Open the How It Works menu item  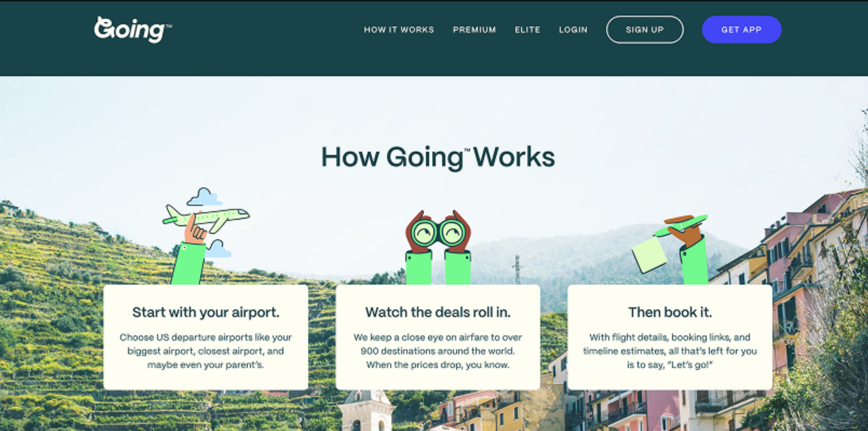(399, 30)
